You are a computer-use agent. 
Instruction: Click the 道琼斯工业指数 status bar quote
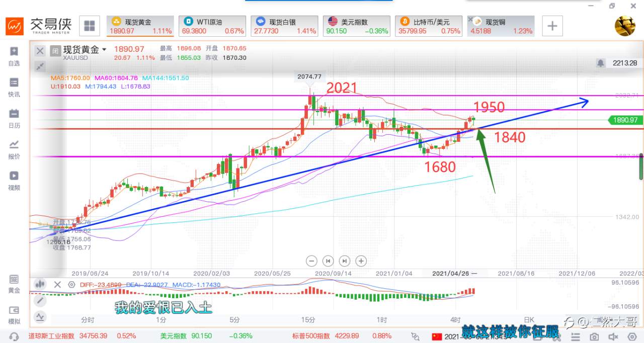82,336
